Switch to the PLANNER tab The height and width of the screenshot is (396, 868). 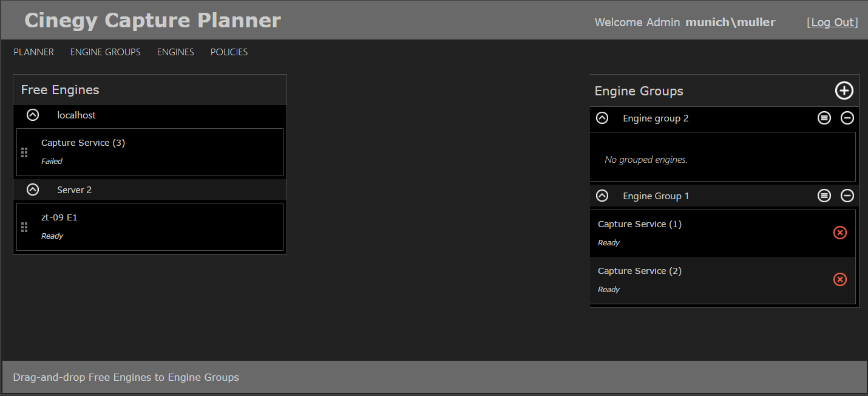(x=33, y=52)
